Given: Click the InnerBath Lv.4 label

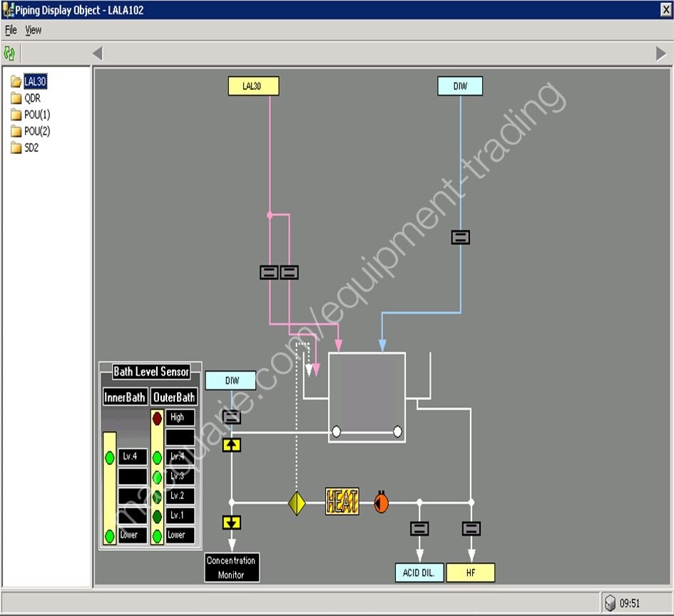Looking at the screenshot, I should (x=133, y=456).
